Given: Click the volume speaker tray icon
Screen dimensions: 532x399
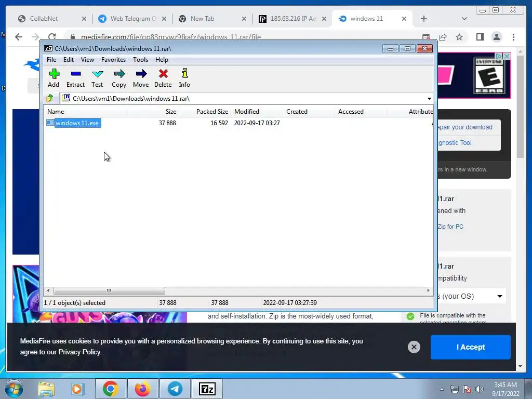Looking at the screenshot, I should 480,389.
